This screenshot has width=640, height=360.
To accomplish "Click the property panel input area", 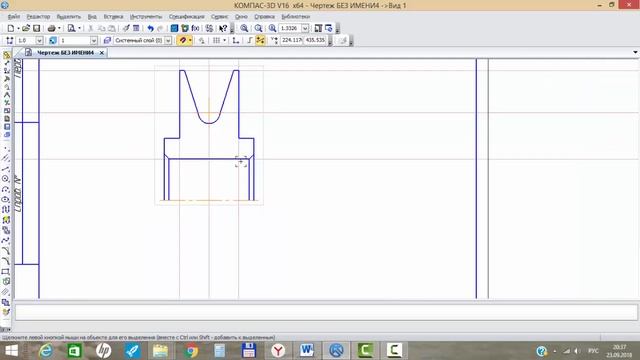I will 326,312.
